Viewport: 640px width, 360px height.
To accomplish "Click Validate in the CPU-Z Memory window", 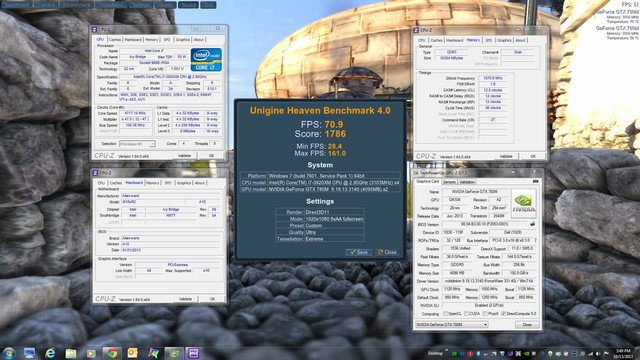I will tap(506, 156).
